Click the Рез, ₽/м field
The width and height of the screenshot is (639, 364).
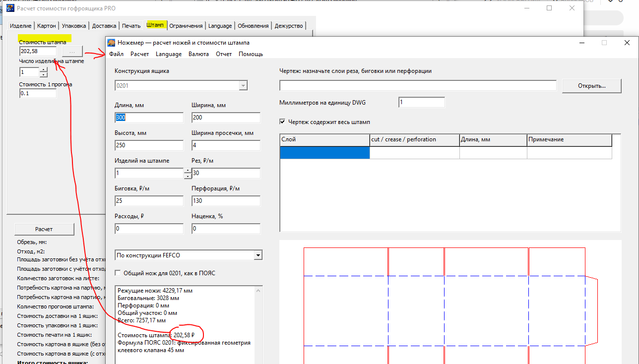[x=226, y=173]
